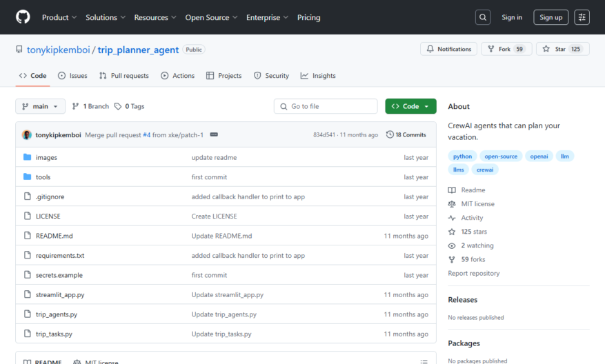Click the commit message ellipsis icon
Screen dimensions: 605x364
tap(214, 134)
